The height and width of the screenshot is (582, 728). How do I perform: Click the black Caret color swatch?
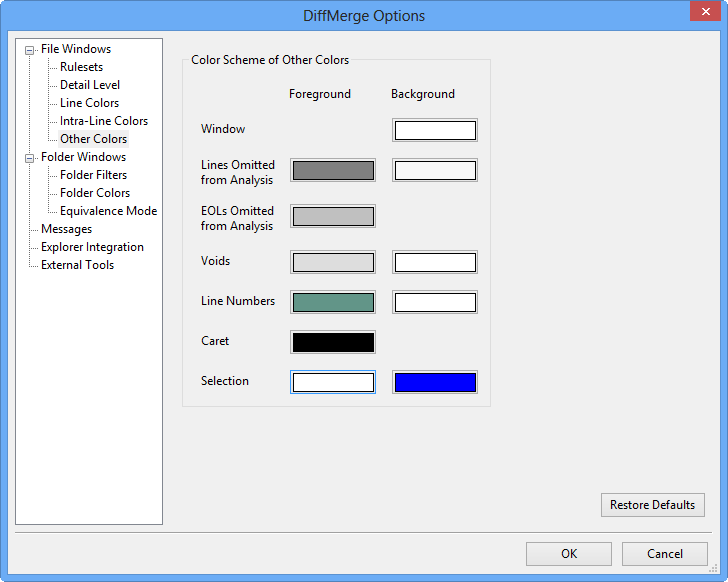333,342
